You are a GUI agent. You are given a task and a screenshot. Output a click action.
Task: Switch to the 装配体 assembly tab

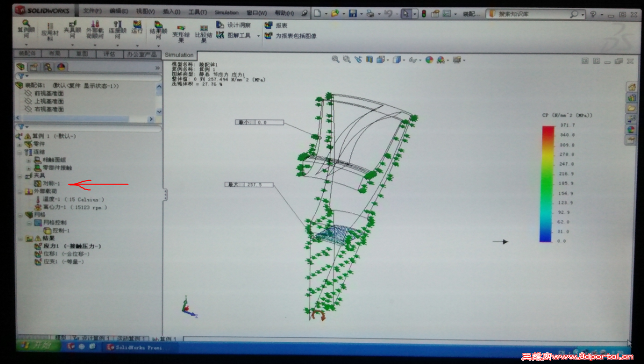(x=27, y=53)
